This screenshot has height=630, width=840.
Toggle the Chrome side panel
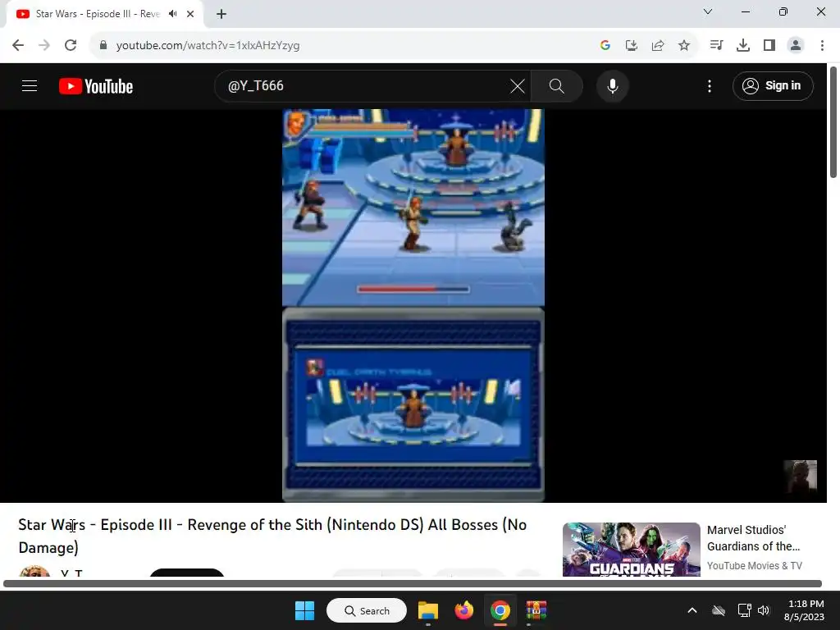pos(769,45)
